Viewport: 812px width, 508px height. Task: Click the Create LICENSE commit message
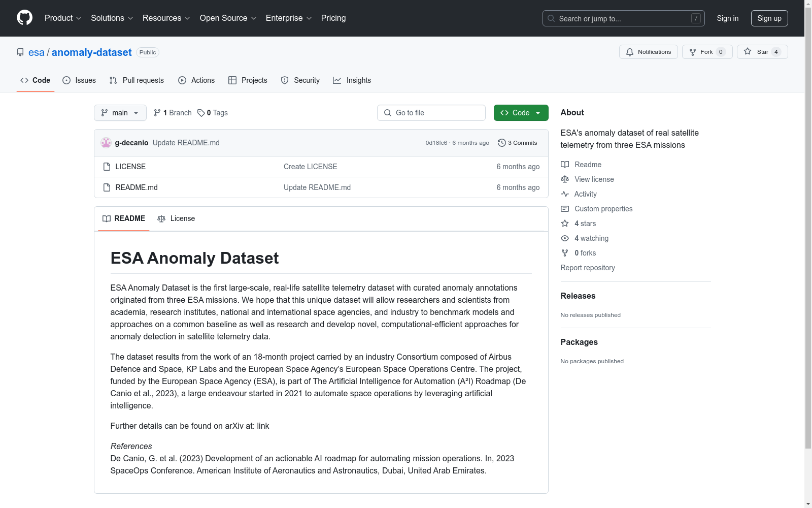[x=311, y=167]
